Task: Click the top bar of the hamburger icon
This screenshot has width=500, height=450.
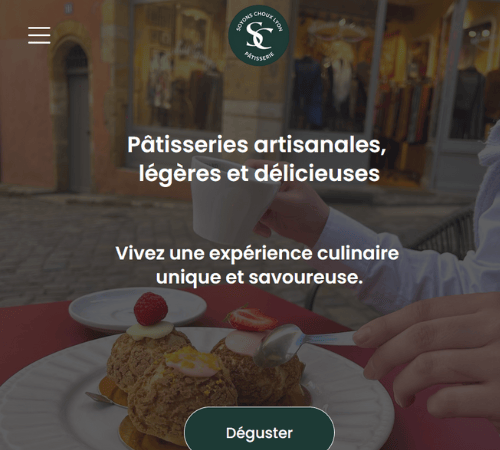Action: tap(39, 28)
